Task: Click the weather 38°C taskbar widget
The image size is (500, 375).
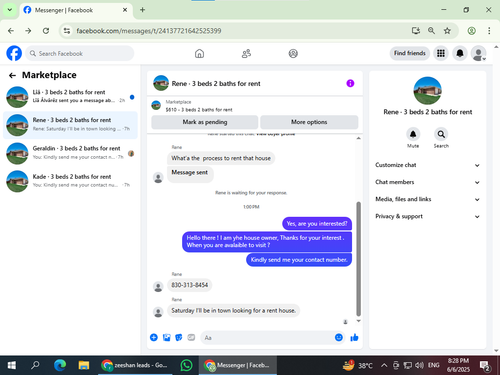Action: click(x=358, y=365)
